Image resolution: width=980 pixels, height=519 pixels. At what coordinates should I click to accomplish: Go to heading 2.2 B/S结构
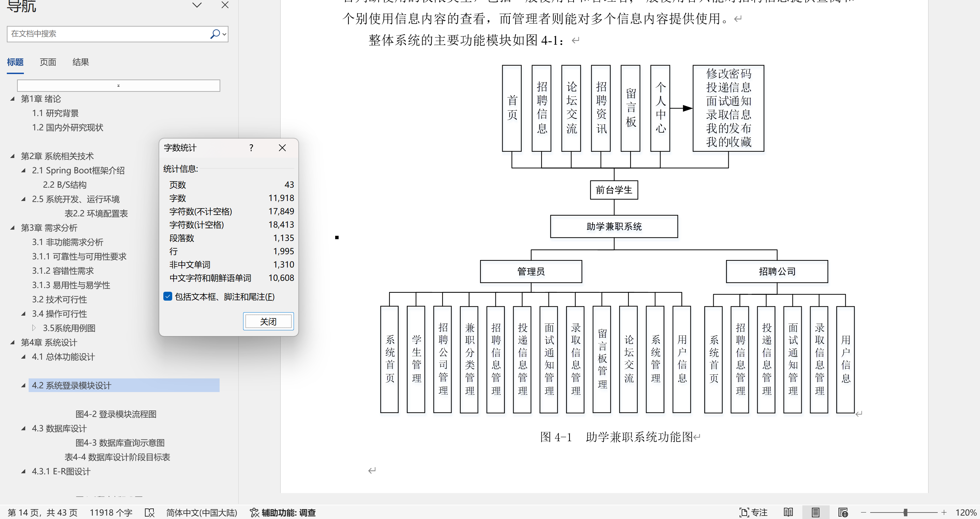pos(65,185)
